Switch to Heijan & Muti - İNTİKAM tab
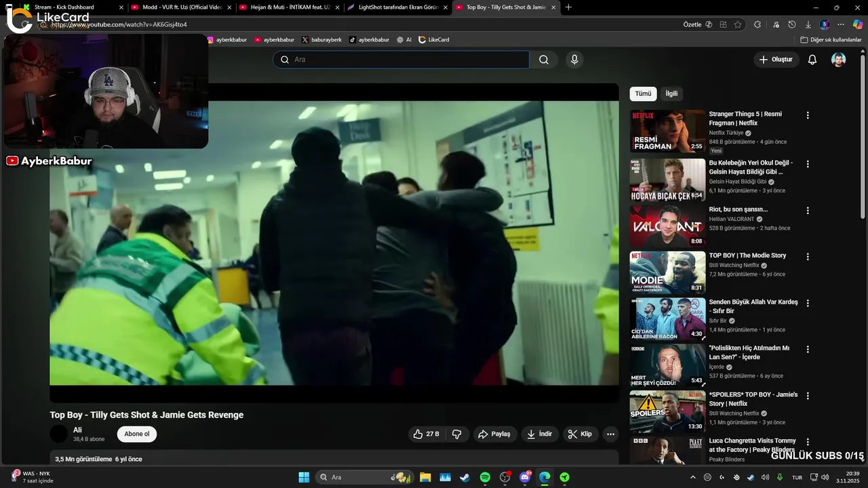The height and width of the screenshot is (488, 868). pyautogui.click(x=289, y=7)
